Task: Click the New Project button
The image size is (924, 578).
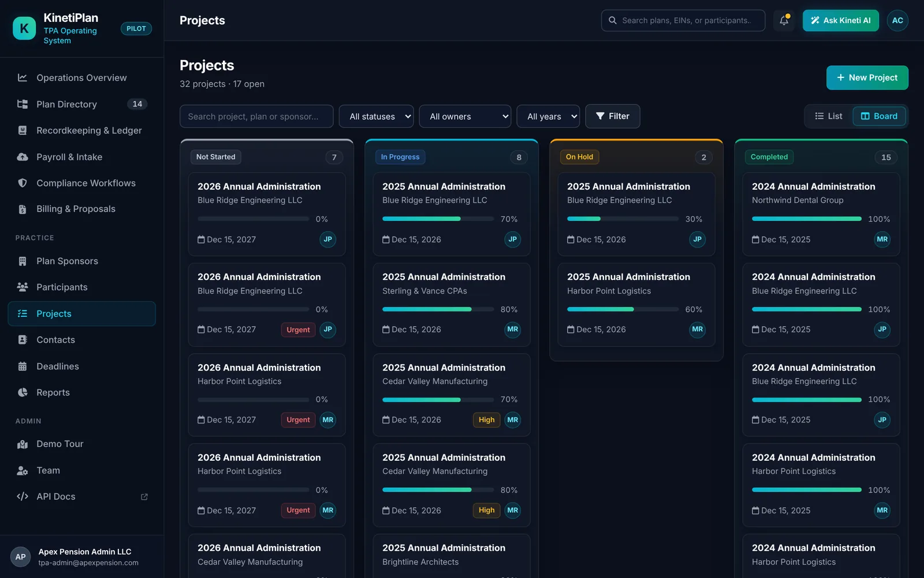Action: 867,77
